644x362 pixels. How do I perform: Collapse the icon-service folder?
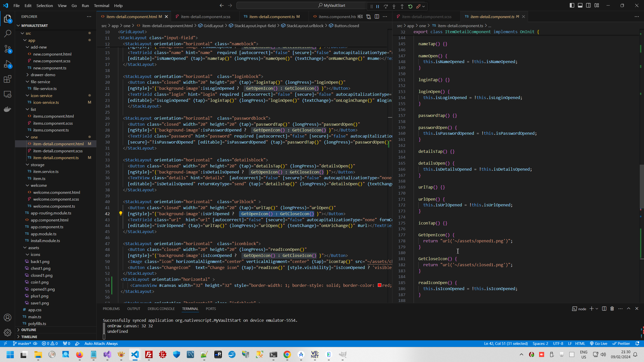coord(27,96)
